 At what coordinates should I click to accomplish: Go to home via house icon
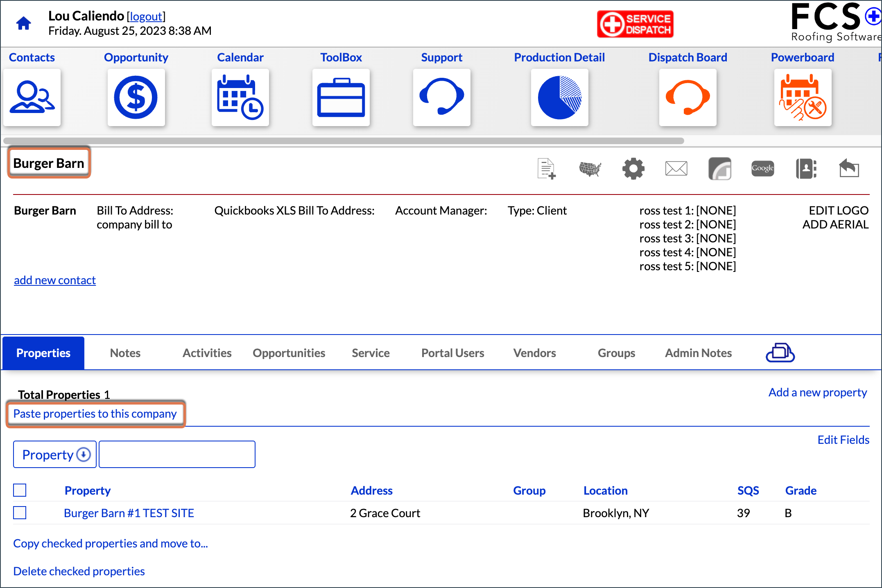click(x=24, y=23)
